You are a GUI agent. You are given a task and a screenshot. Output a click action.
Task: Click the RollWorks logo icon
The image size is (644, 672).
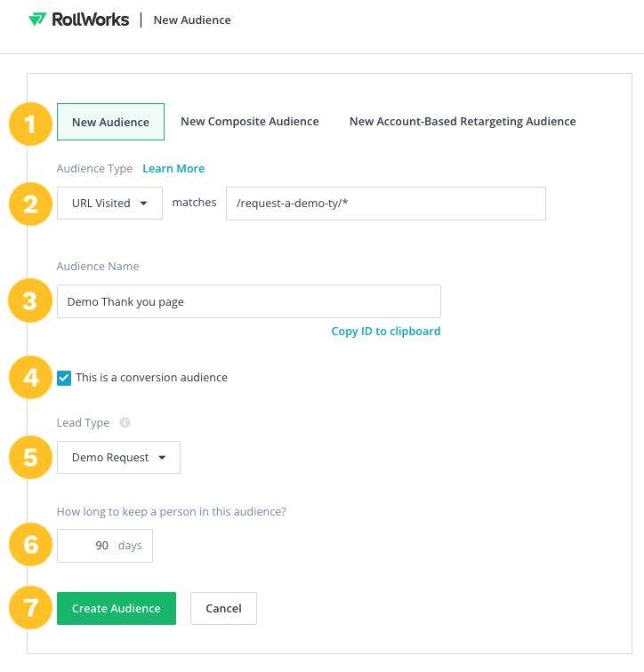tap(37, 20)
